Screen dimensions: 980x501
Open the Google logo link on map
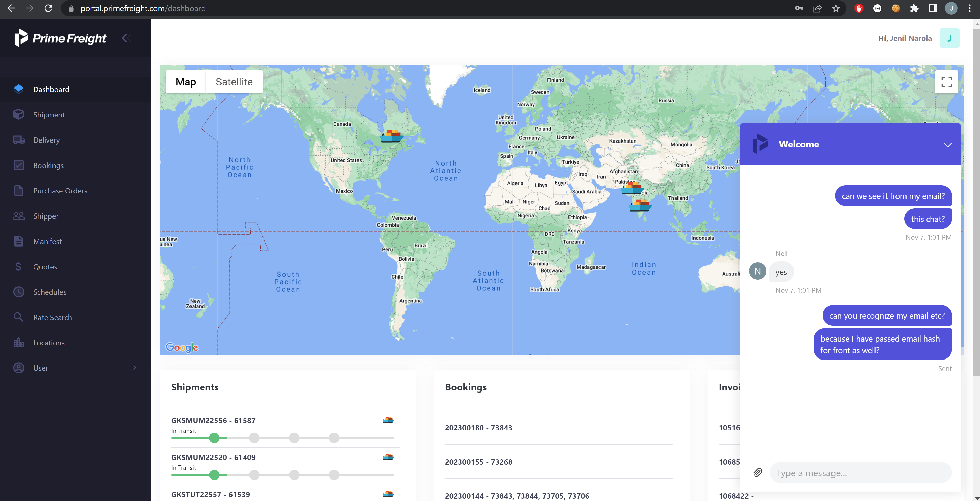point(182,347)
